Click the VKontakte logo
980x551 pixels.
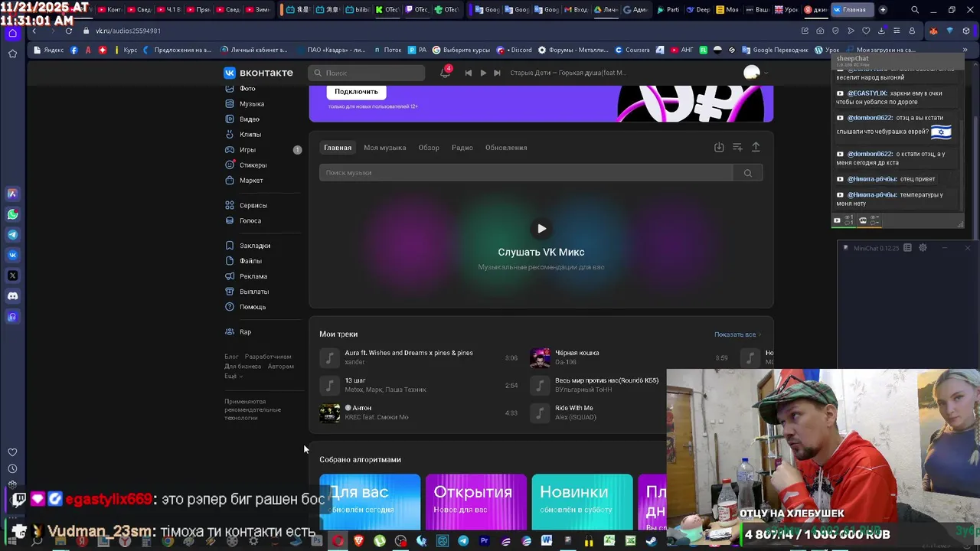coord(258,73)
